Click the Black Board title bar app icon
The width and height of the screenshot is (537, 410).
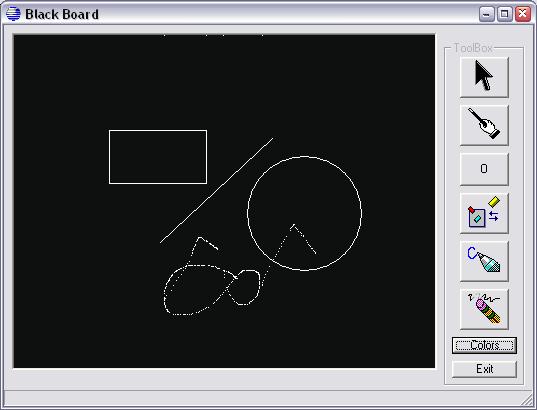[x=13, y=14]
